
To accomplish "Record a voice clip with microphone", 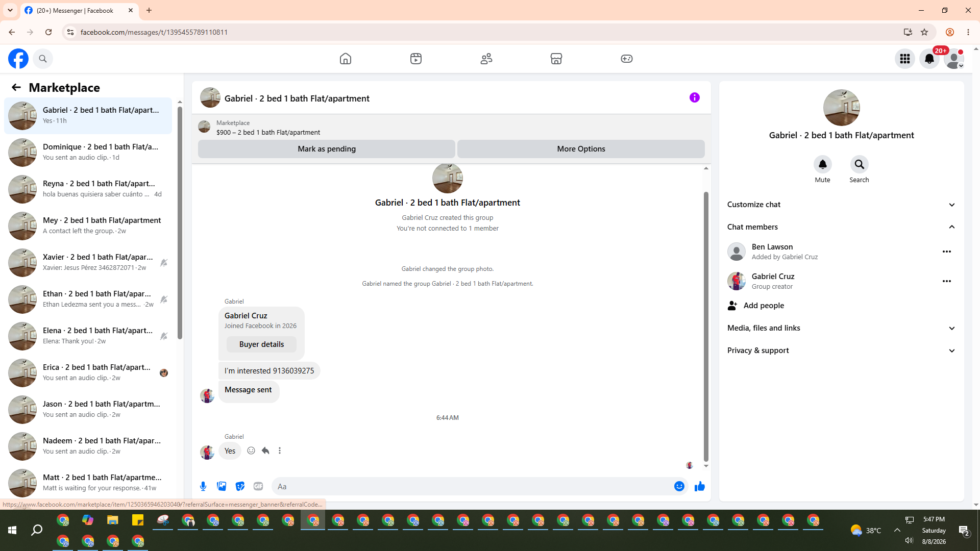I will point(203,486).
